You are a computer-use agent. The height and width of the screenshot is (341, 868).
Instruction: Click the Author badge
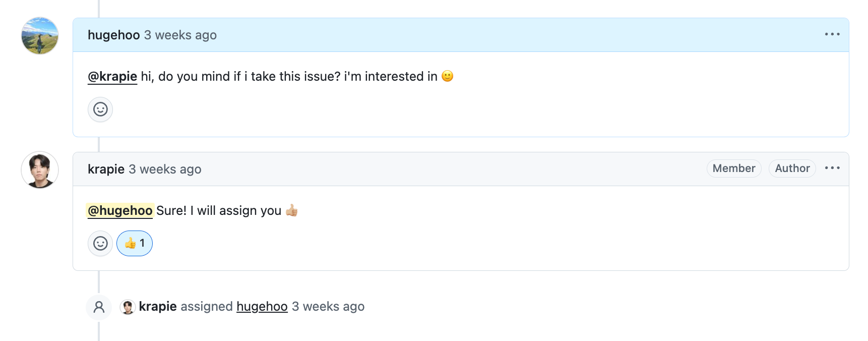(792, 168)
